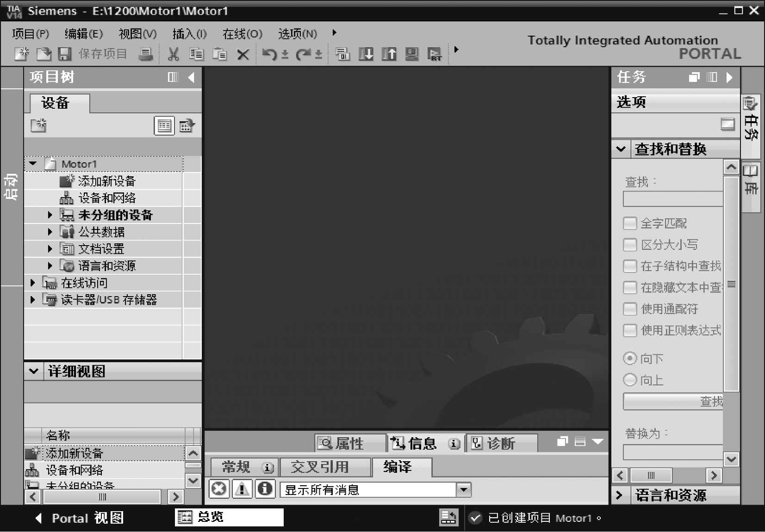This screenshot has height=532, width=765.
Task: Click the Start simulation icon
Action: [412, 54]
